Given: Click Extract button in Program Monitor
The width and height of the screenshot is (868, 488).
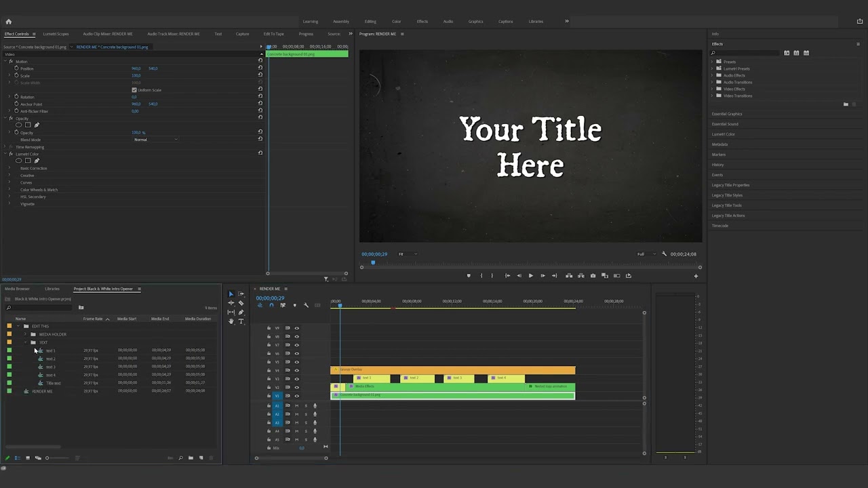Looking at the screenshot, I should (581, 276).
